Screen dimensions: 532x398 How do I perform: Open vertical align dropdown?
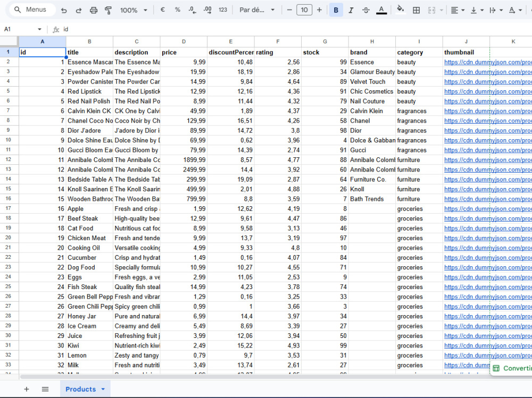coord(477,10)
